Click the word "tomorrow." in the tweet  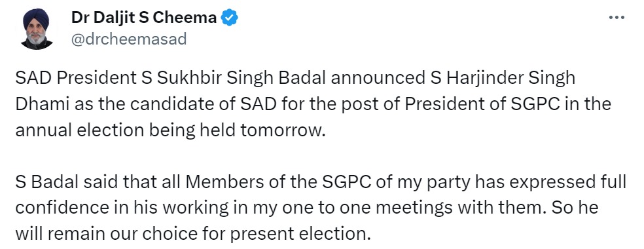point(283,130)
